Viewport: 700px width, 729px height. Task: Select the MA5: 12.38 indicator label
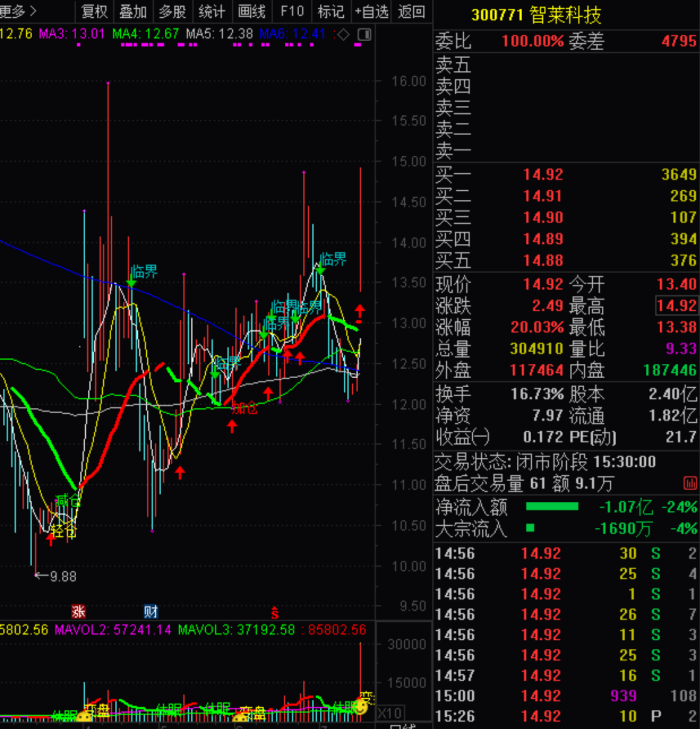tap(220, 34)
